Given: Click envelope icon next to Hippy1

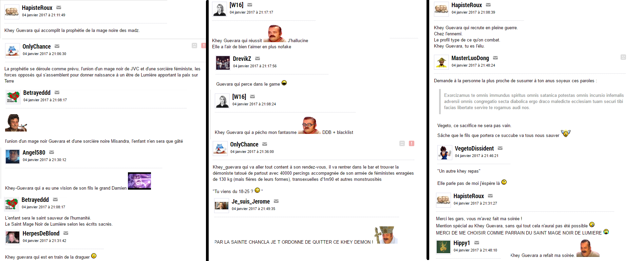Looking at the screenshot, I should point(477,243).
